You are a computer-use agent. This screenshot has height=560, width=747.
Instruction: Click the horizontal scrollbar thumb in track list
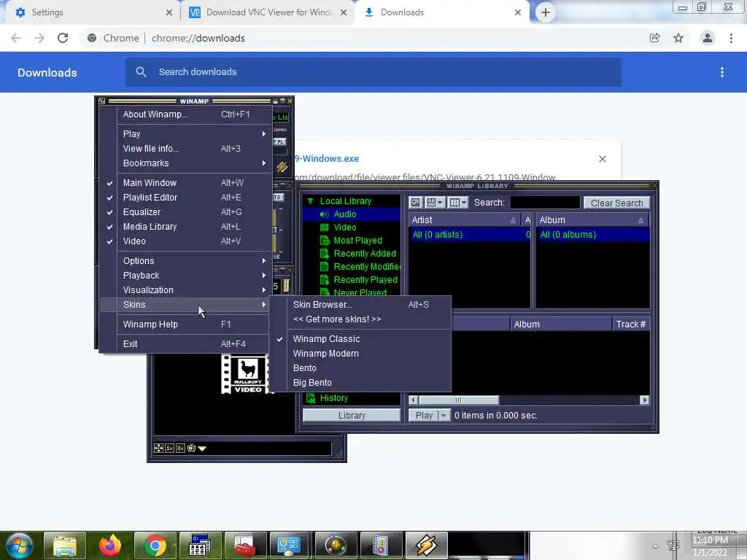458,400
